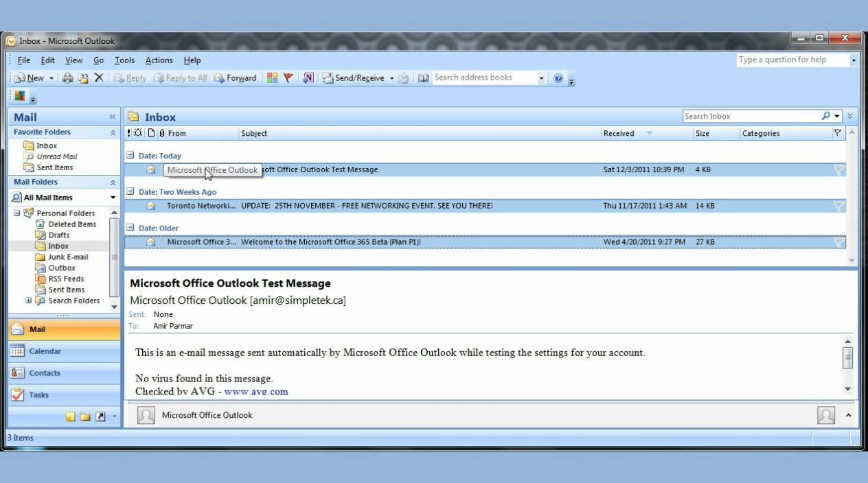
Task: Sort by Attachment paperclip column icon
Action: [162, 133]
